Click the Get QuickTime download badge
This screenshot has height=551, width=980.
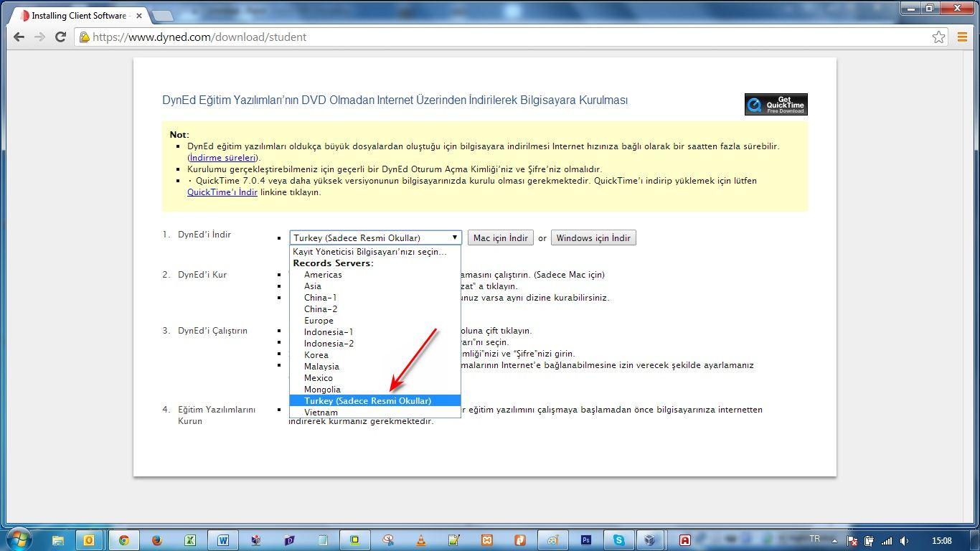coord(776,104)
